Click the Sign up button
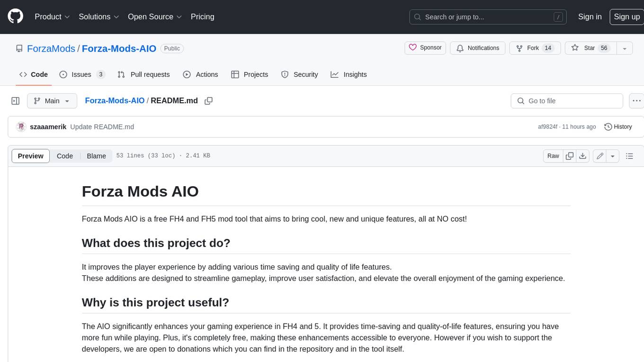Viewport: 644px width, 362px height. coord(626,17)
